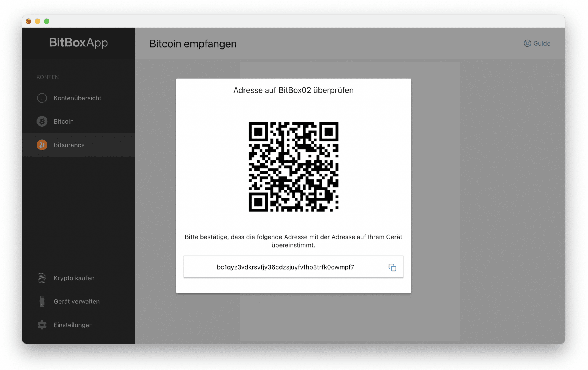This screenshot has width=588, height=370.
Task: Click the Guide lifebuoy icon
Action: coord(527,43)
